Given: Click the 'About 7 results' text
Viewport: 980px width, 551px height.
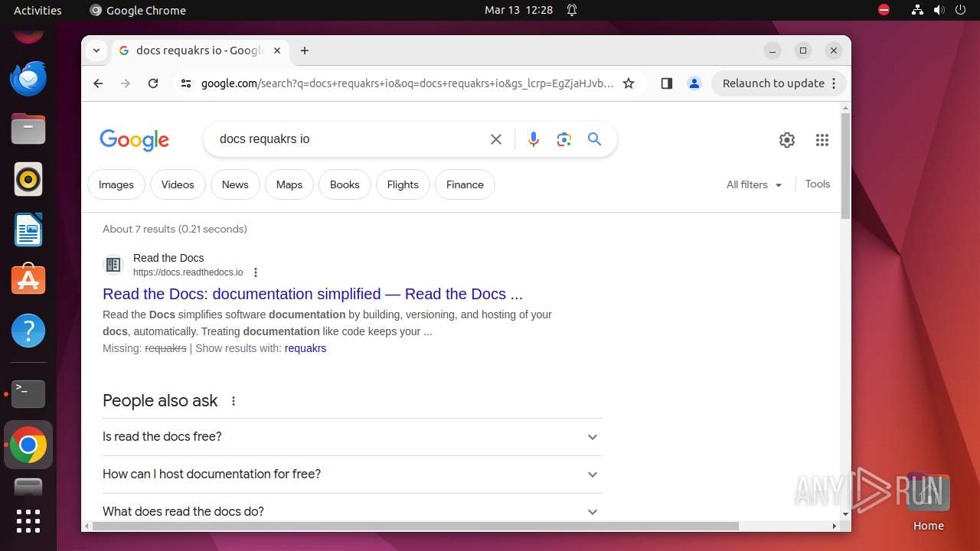Looking at the screenshot, I should (175, 229).
